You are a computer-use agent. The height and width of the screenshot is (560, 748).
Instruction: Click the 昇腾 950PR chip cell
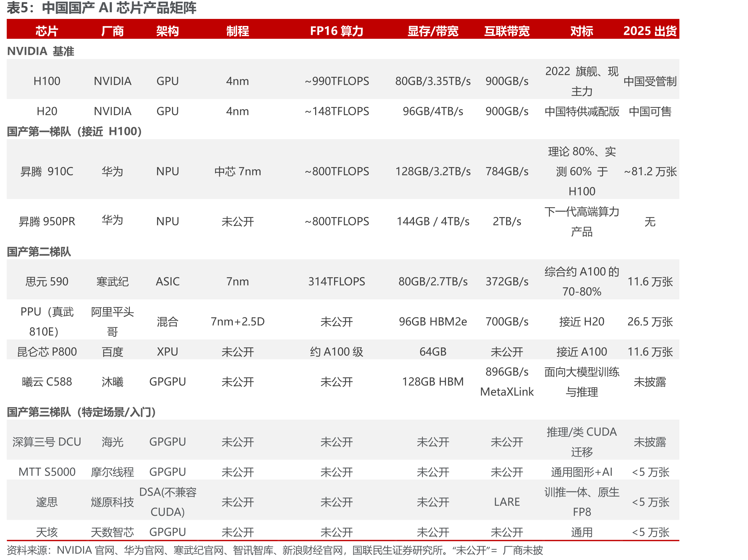pos(47,221)
